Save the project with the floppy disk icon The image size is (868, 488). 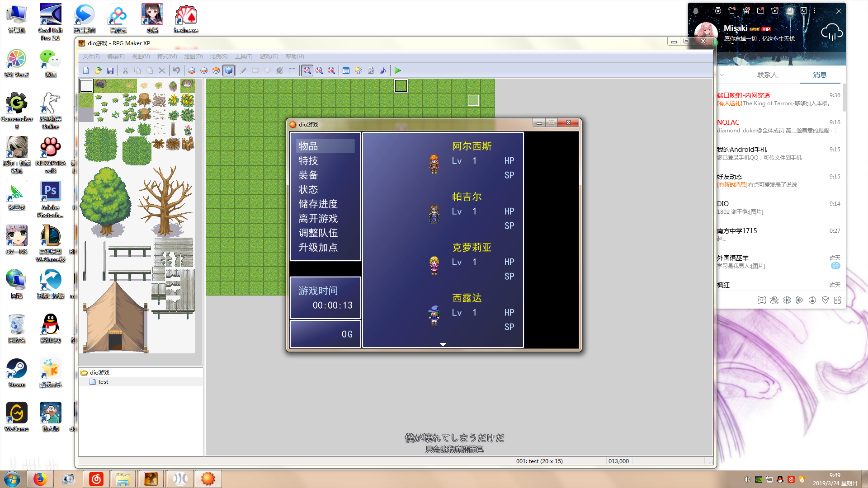click(110, 70)
